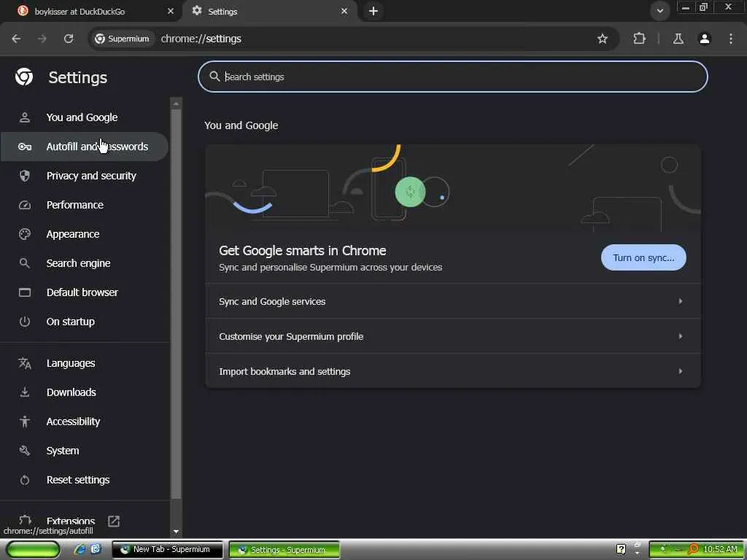Click the translate Languages icon
747x560 pixels.
point(25,363)
